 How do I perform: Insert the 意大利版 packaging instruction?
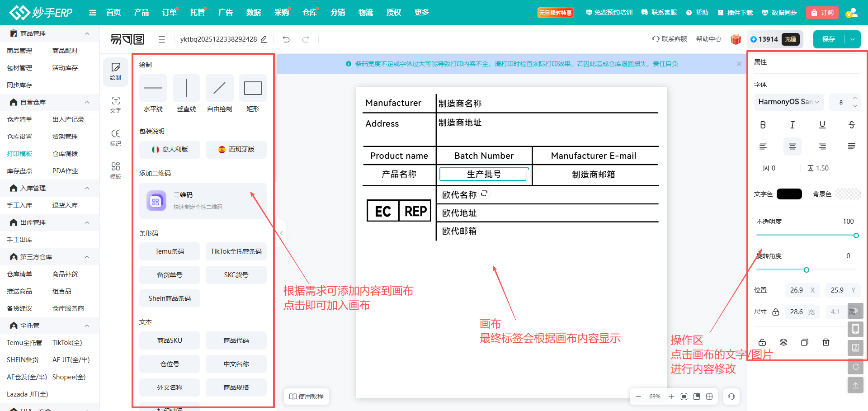[x=170, y=149]
